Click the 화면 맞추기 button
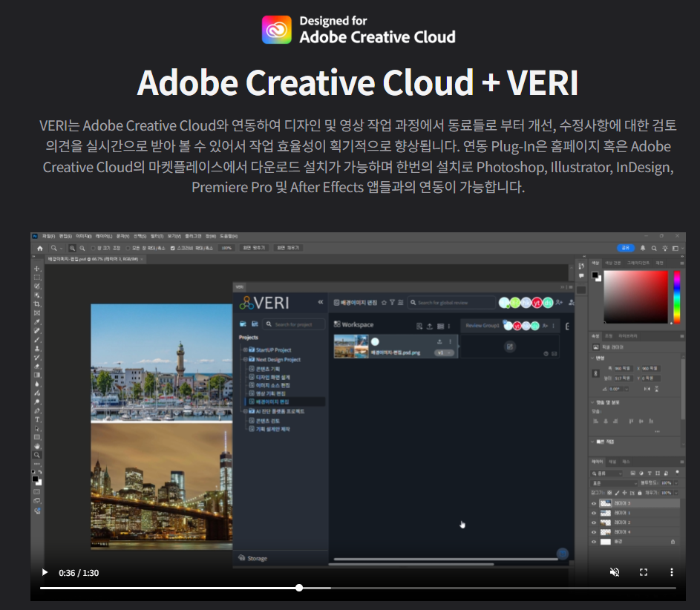Screen dimensions: 700x610 point(254,248)
